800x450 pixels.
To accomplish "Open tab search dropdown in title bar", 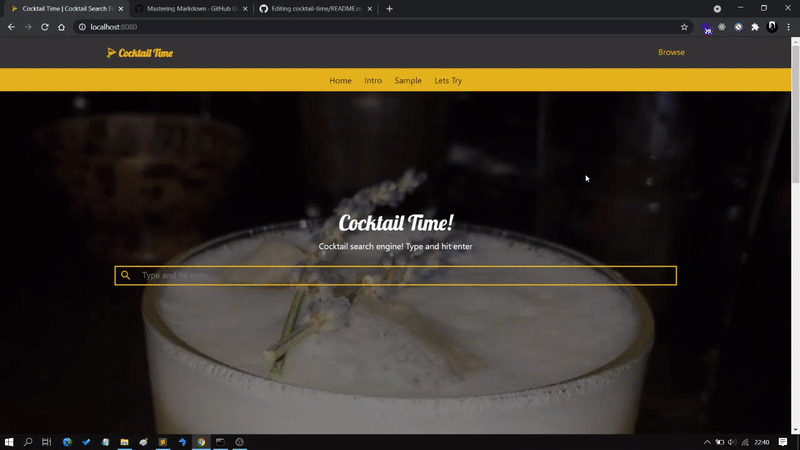I will pyautogui.click(x=717, y=9).
